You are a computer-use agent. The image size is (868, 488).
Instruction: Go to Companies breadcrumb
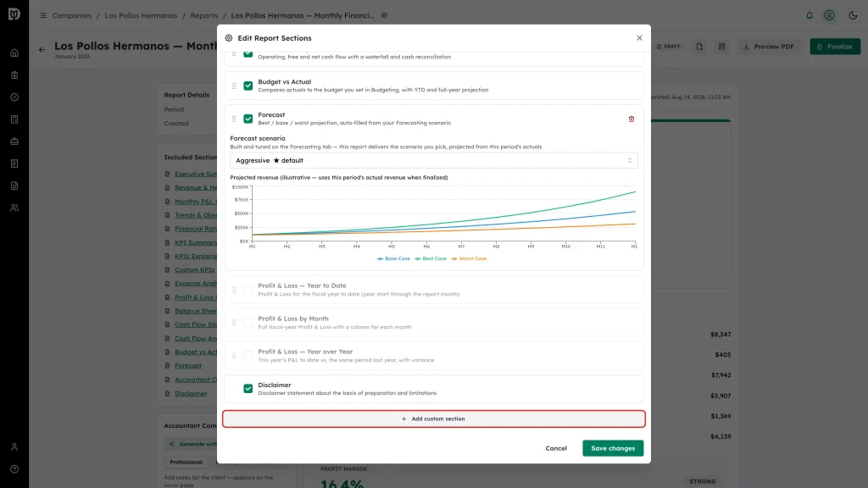pos(72,15)
